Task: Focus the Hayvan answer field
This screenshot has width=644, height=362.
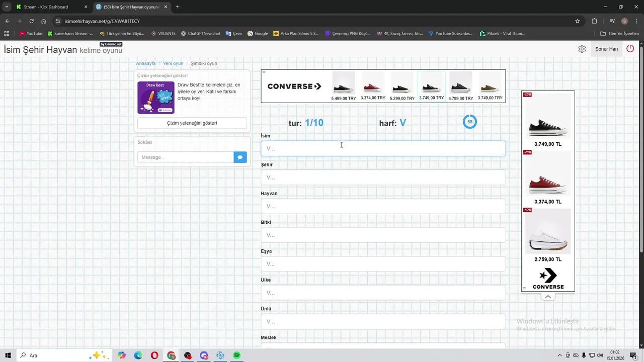Action: pos(383,206)
